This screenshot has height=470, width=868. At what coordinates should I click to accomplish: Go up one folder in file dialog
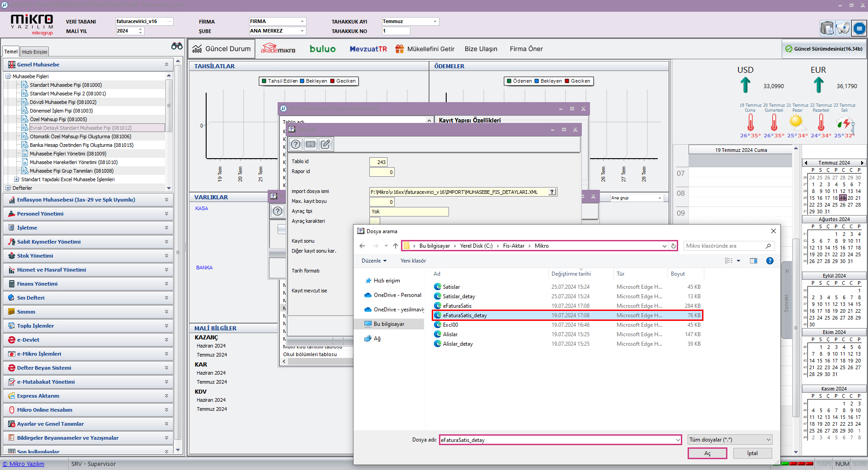(396, 246)
